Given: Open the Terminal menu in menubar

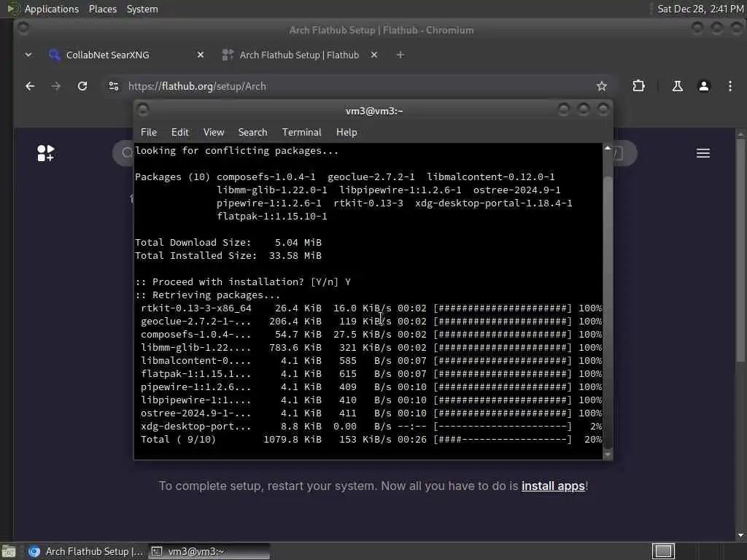Looking at the screenshot, I should 301,133.
